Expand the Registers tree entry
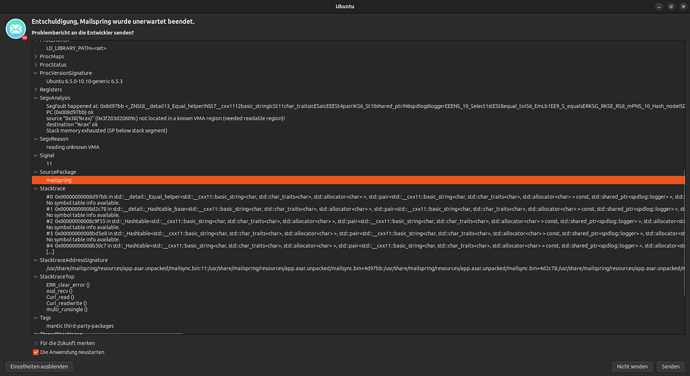Image resolution: width=690 pixels, height=376 pixels. point(36,89)
